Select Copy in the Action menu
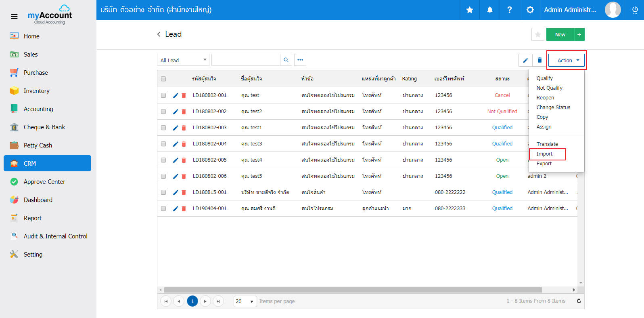The width and height of the screenshot is (644, 318). [x=542, y=117]
